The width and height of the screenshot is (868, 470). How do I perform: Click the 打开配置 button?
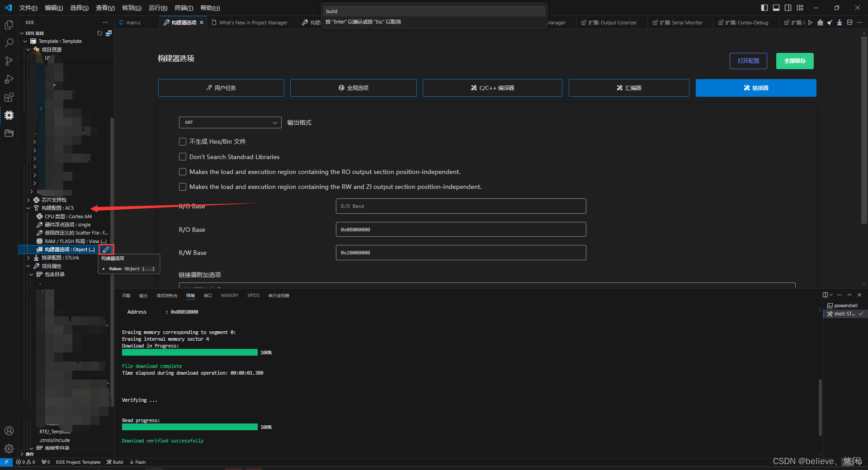pyautogui.click(x=748, y=61)
